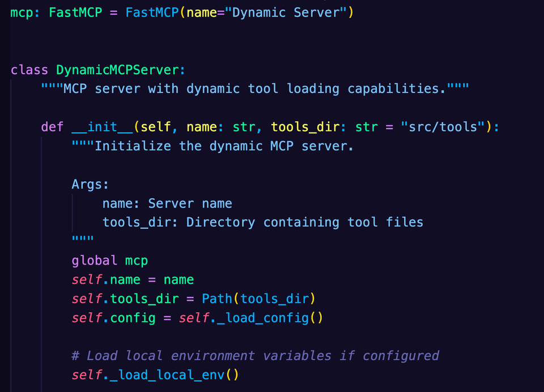Select the str type annotation after name
The height and width of the screenshot is (392, 544).
click(x=244, y=126)
